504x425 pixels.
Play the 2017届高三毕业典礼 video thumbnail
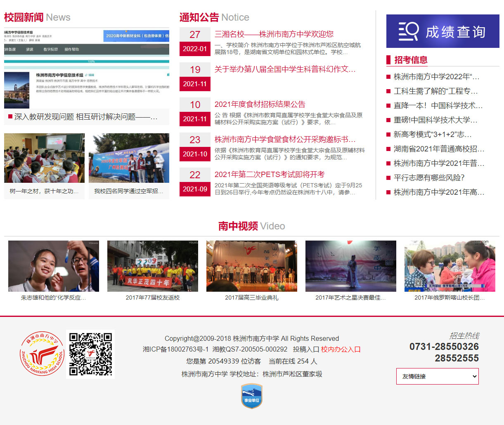click(251, 266)
